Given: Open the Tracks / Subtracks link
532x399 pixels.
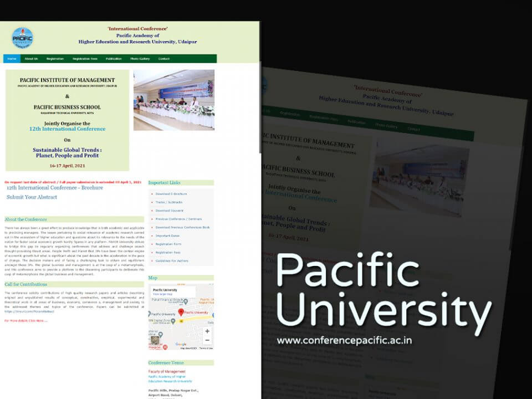Looking at the screenshot, I should tap(169, 202).
